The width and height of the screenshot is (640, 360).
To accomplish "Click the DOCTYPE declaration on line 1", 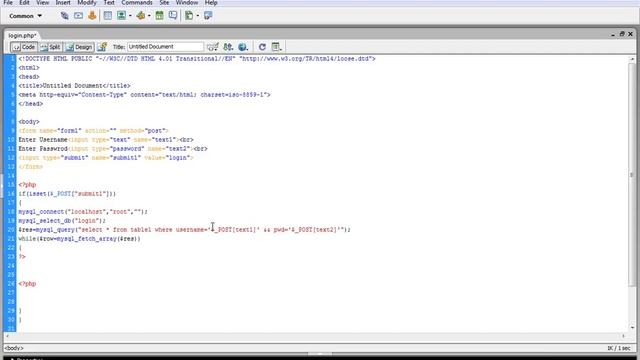I will [197, 59].
